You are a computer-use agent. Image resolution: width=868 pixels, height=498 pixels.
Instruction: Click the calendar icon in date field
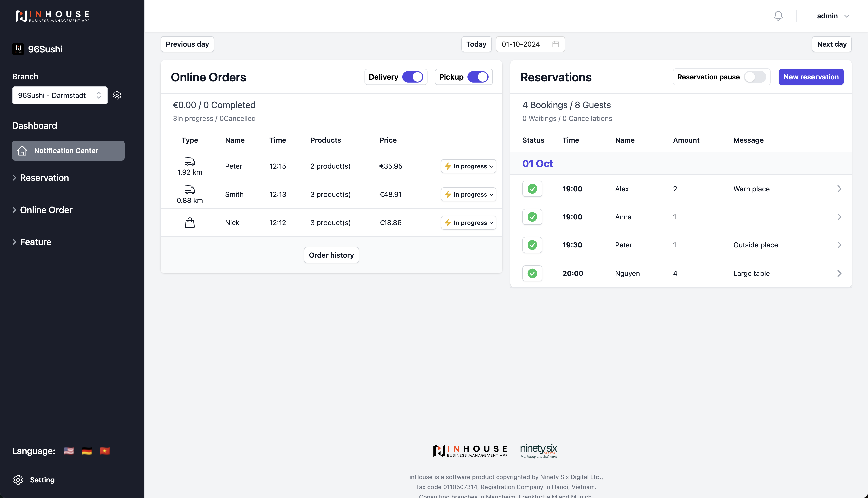pyautogui.click(x=555, y=44)
